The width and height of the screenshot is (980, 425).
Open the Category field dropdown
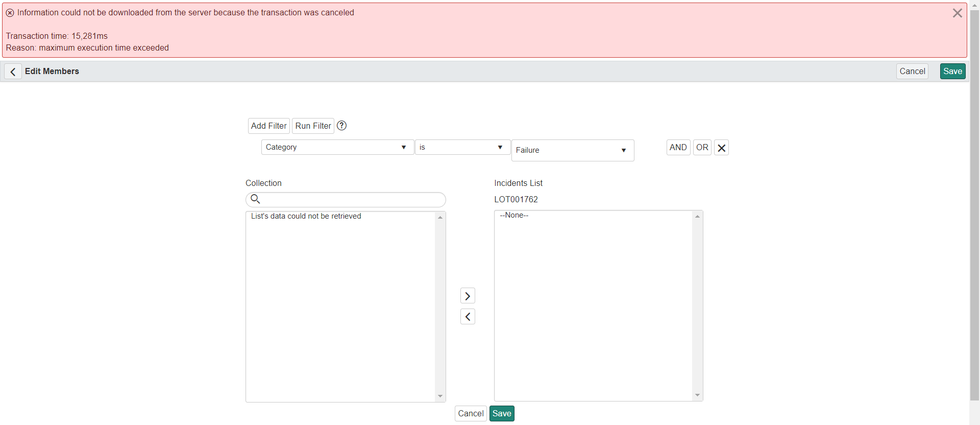(337, 147)
